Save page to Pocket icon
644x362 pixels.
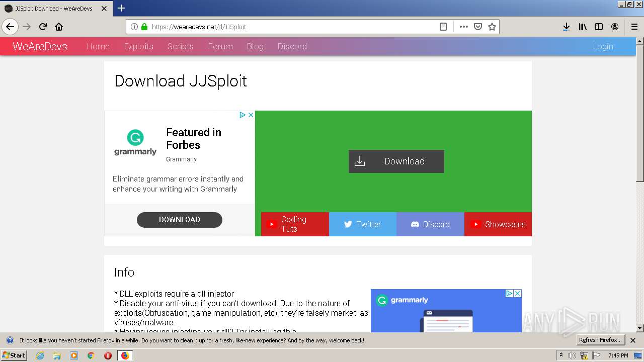(478, 27)
